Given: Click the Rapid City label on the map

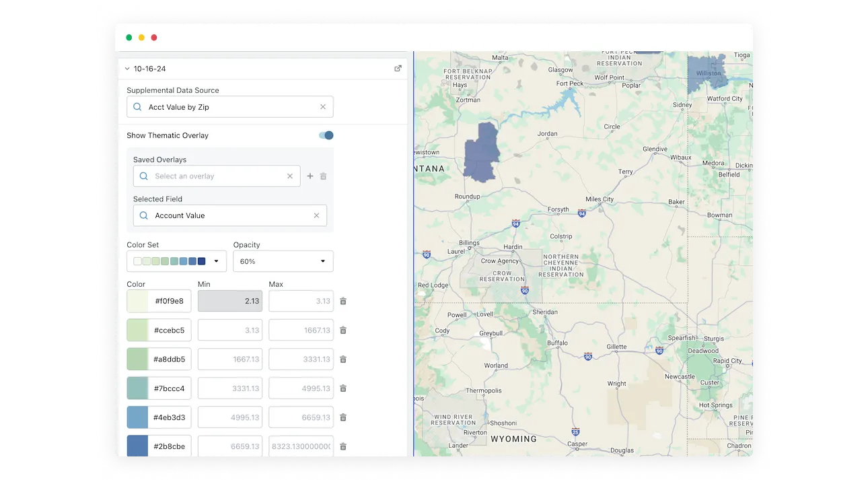Looking at the screenshot, I should (x=727, y=361).
